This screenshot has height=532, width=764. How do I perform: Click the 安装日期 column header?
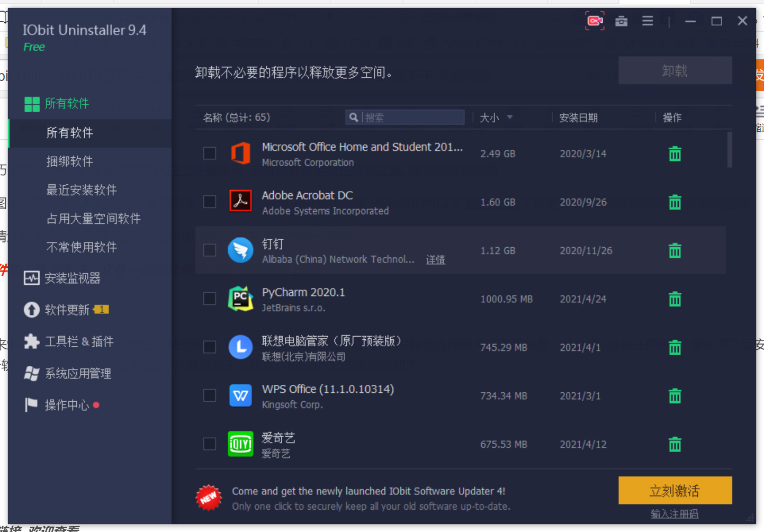578,118
